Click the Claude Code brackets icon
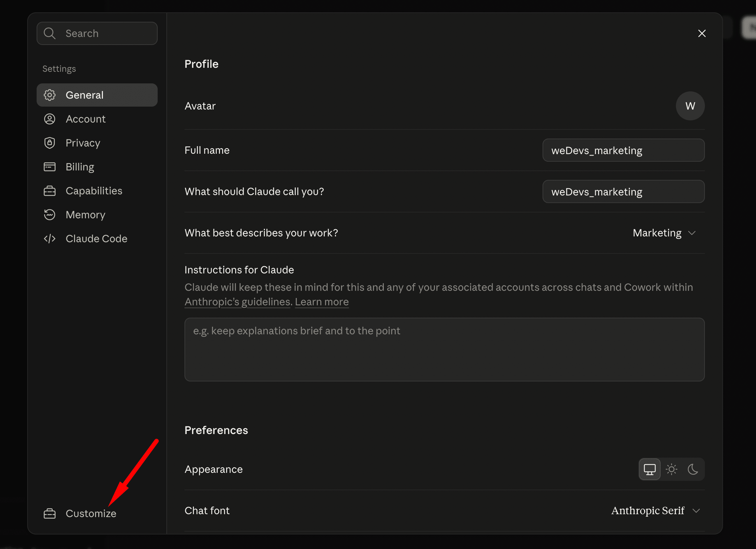 pyautogui.click(x=50, y=239)
